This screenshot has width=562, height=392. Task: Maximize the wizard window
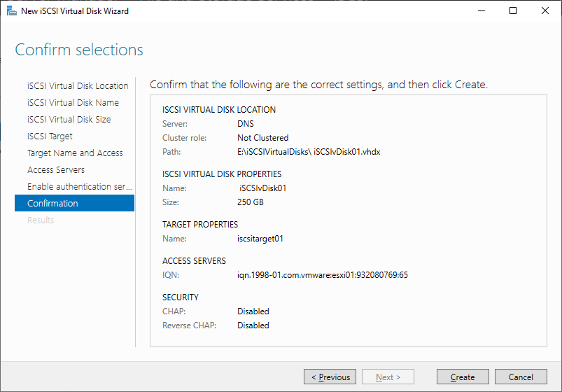click(513, 10)
